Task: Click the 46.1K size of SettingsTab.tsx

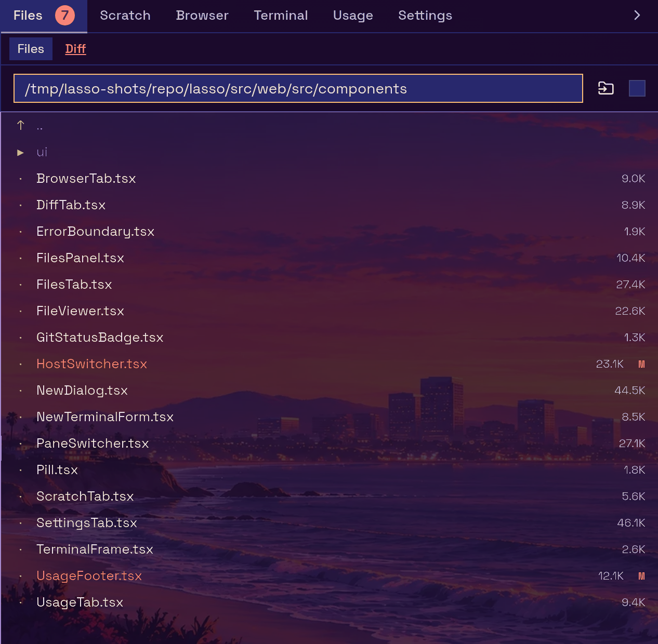Action: pos(631,523)
